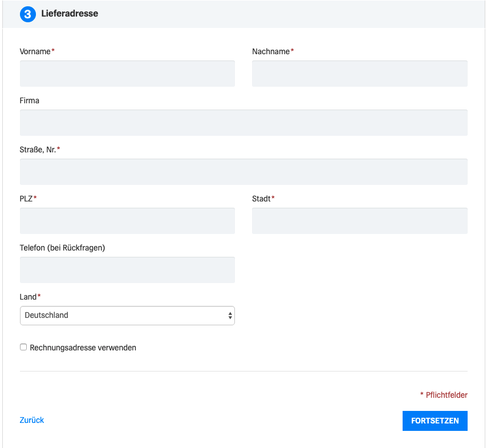Click the Nachname field label
487x448 pixels.
271,51
